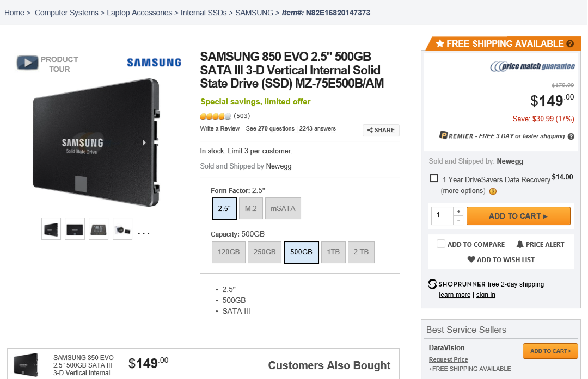Viewport: 588px width, 379px height.
Task: Play the Product Tour video icon
Action: click(27, 63)
